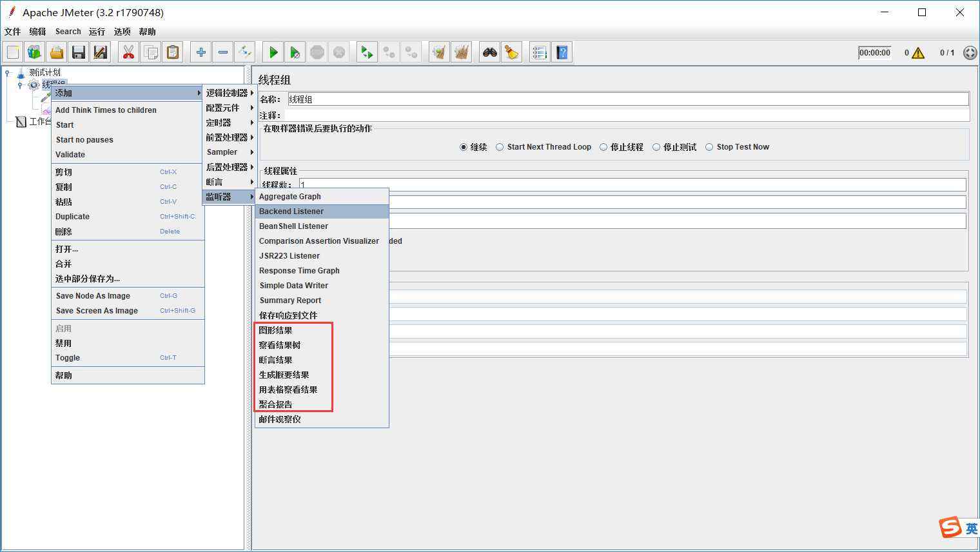
Task: Choose Duplicate in context menu
Action: click(x=128, y=217)
